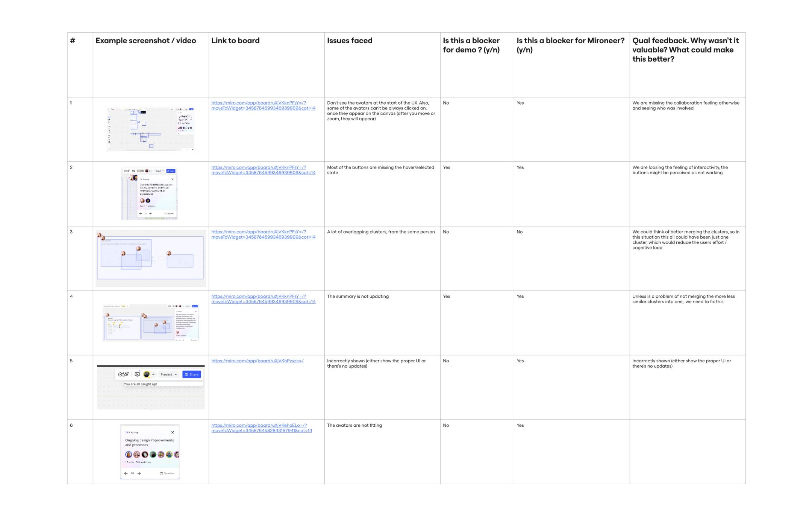Click the demo blocker 'Yes' in row 4
The image size is (812, 508).
click(x=446, y=296)
